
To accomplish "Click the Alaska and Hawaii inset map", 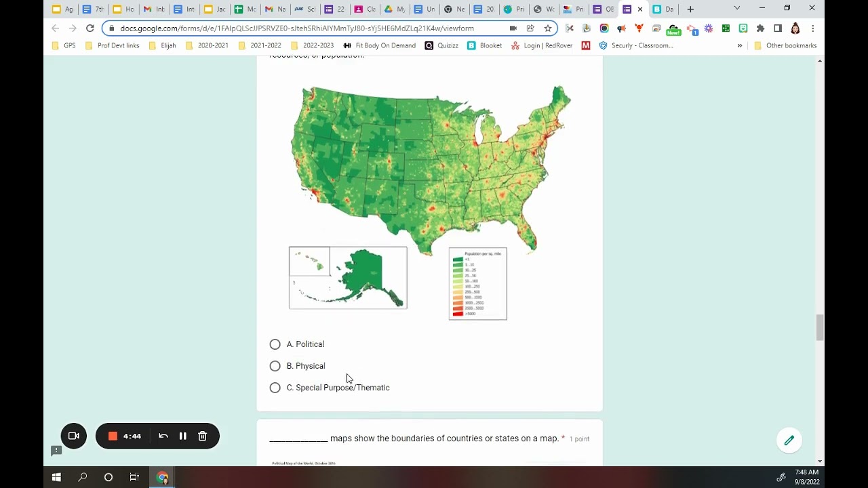I will [x=348, y=278].
